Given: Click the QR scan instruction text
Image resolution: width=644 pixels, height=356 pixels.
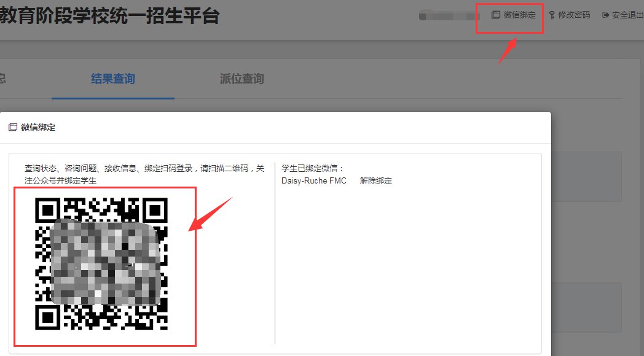Looking at the screenshot, I should coord(144,174).
